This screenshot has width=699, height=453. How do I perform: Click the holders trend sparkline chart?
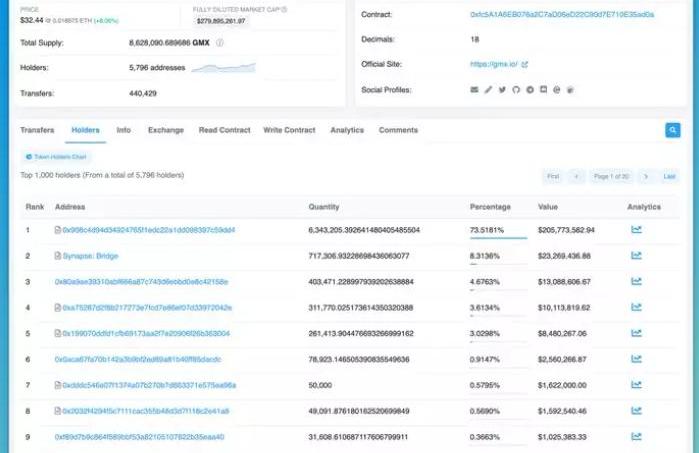(x=223, y=67)
